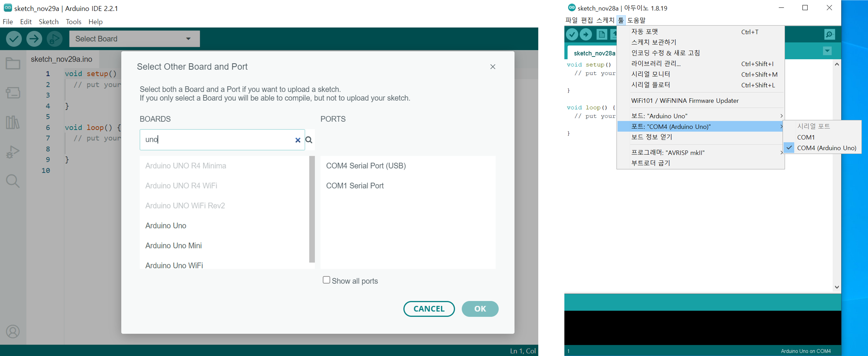Clear the board search with the X icon
Image resolution: width=868 pixels, height=356 pixels.
pos(297,140)
